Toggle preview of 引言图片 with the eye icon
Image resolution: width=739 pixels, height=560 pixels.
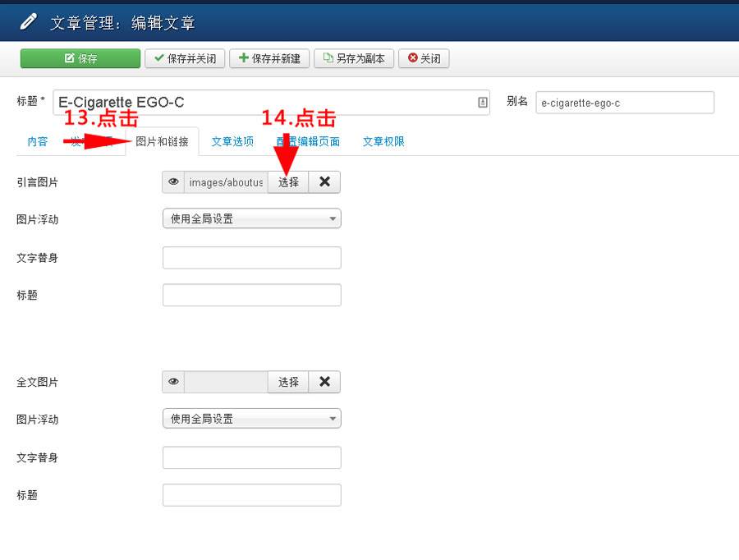point(172,182)
